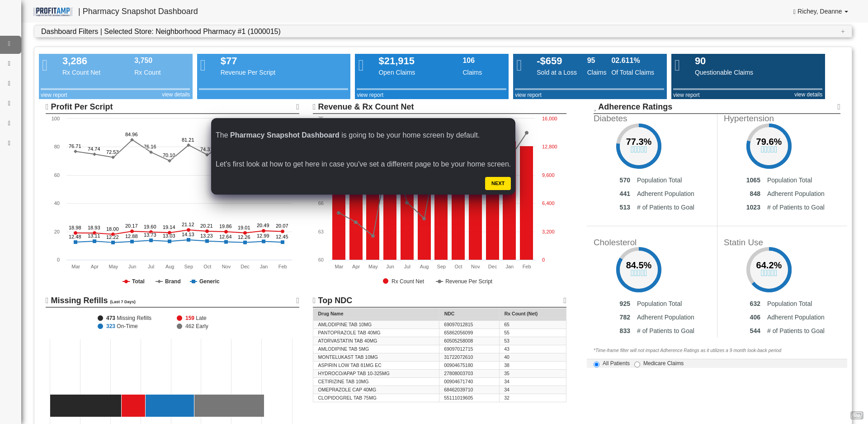The image size is (868, 424).
Task: Click the icon right of Missing Refills title
Action: coord(297,300)
